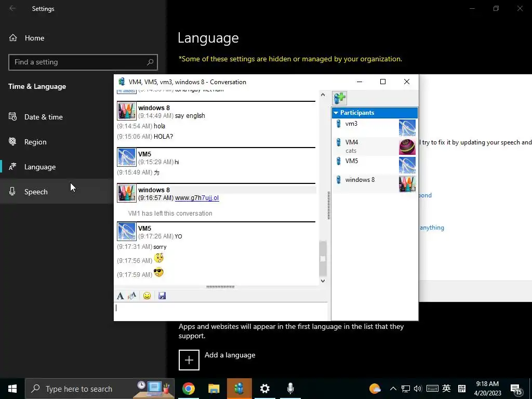Open the notification center icon
Image resolution: width=532 pixels, height=399 pixels.
pos(516,390)
